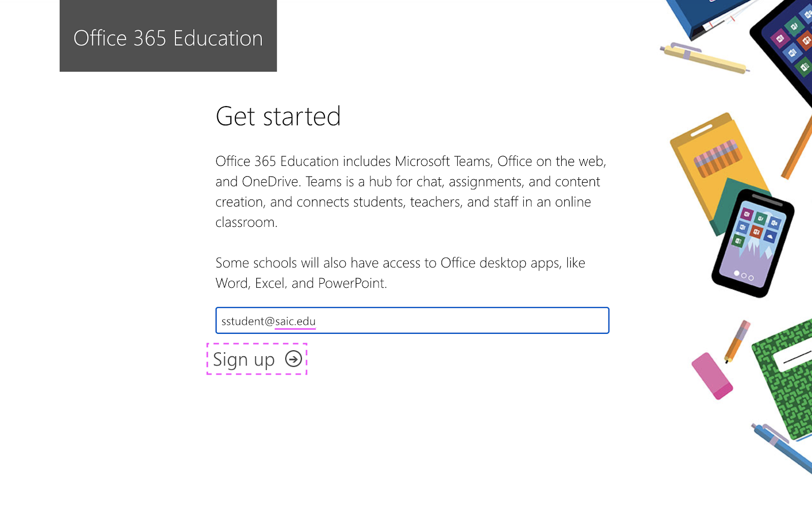Click the smartphone illustration with app tiles
This screenshot has height=510, width=812.
(x=753, y=243)
